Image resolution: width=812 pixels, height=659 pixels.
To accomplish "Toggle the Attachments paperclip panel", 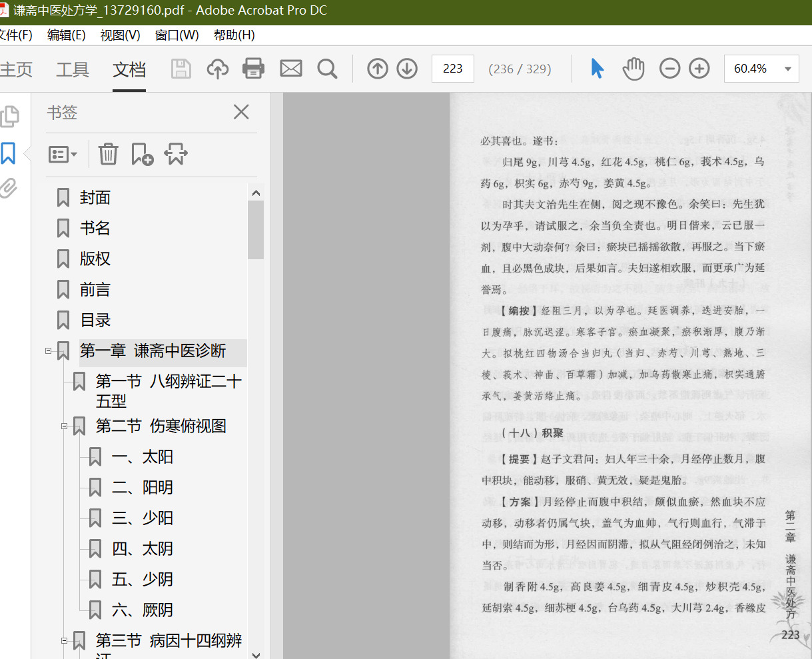I will click(x=9, y=189).
